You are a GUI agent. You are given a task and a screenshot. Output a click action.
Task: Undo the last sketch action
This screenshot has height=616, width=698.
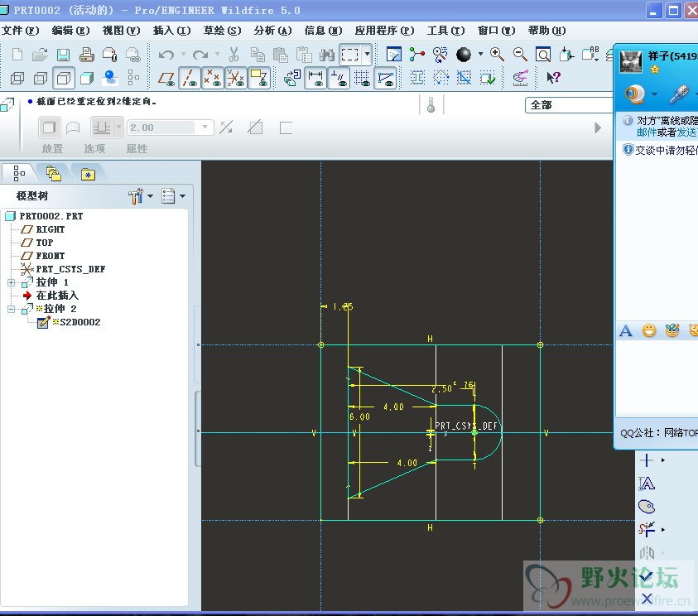[166, 55]
